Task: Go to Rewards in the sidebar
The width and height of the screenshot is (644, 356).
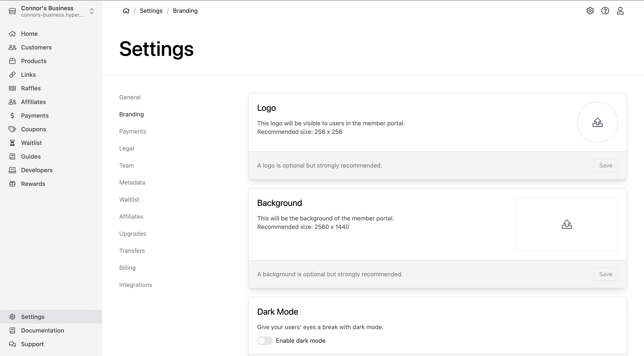Action: tap(33, 184)
